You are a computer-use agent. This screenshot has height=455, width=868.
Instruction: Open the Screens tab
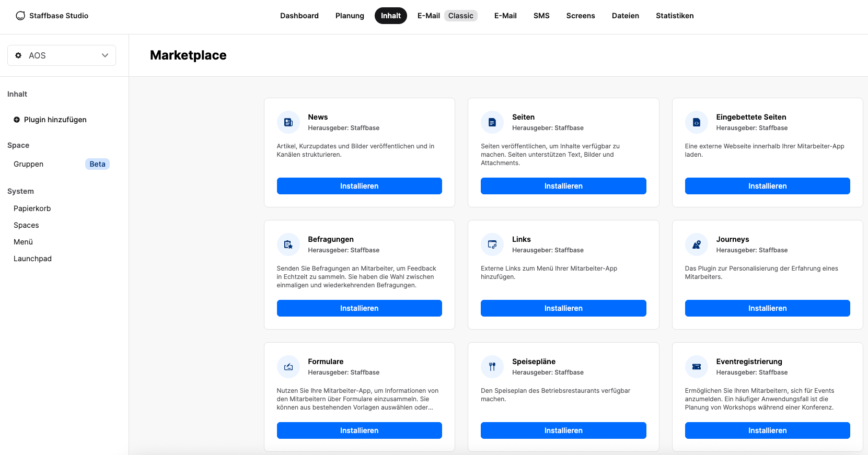[581, 16]
